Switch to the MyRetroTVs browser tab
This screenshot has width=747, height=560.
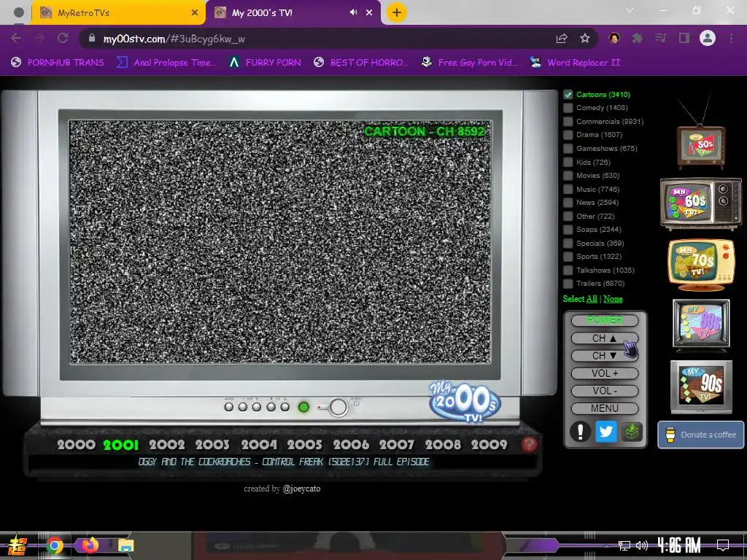117,13
